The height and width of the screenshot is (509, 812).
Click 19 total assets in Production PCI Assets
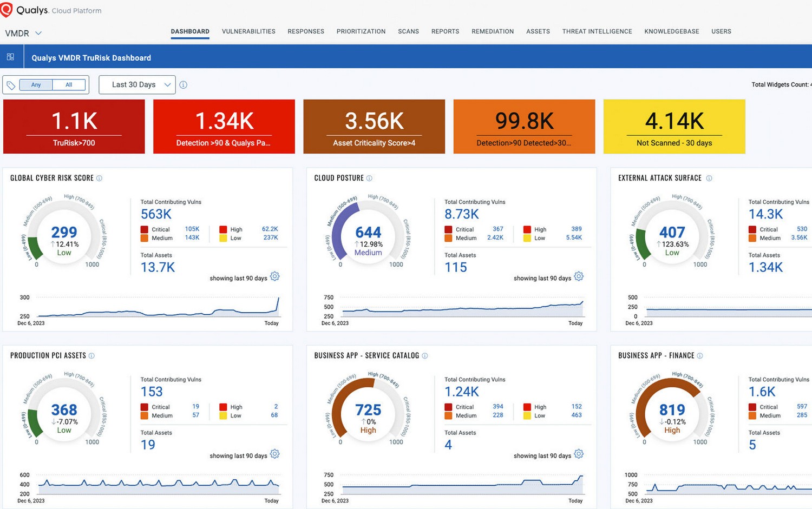[x=148, y=445]
